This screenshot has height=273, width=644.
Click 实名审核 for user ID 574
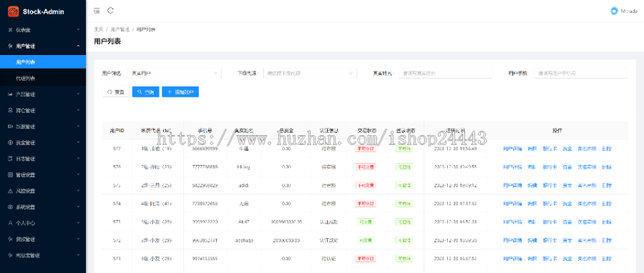(587, 203)
